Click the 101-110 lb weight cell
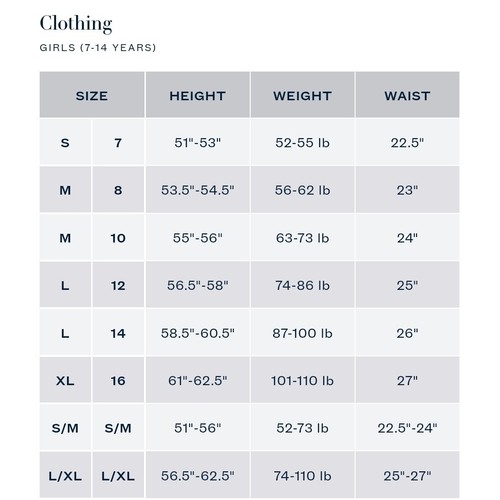Screen dimensions: 500x500 302,380
